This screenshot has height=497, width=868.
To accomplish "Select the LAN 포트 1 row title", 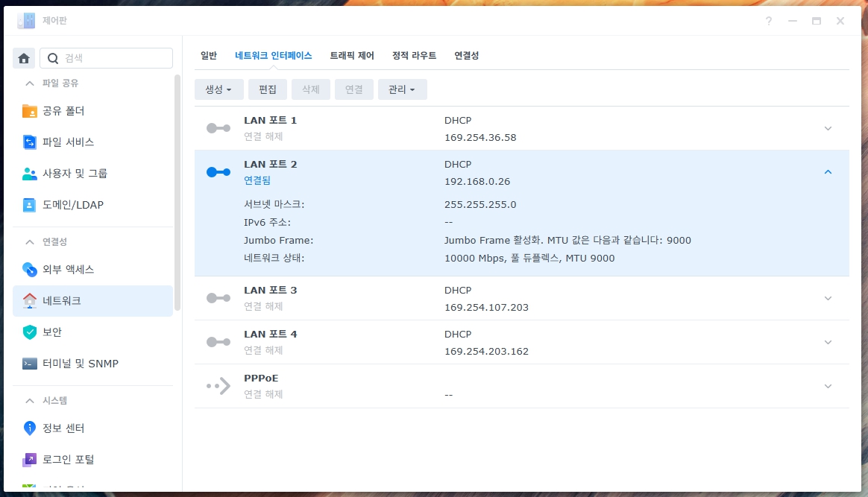I will pyautogui.click(x=270, y=121).
